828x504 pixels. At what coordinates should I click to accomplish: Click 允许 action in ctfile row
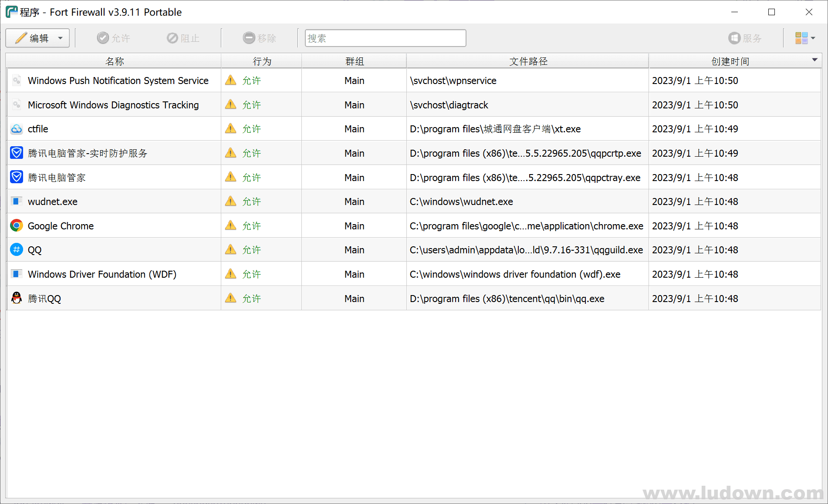coord(251,129)
